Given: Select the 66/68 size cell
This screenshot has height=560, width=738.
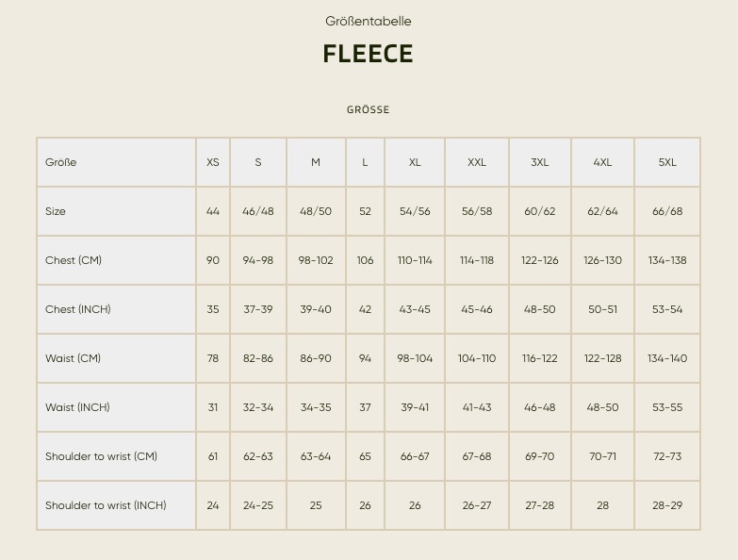Looking at the screenshot, I should pyautogui.click(x=667, y=211).
